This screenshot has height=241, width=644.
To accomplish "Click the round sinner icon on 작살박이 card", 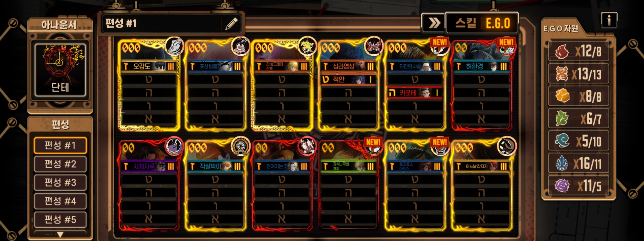I will point(241,146).
